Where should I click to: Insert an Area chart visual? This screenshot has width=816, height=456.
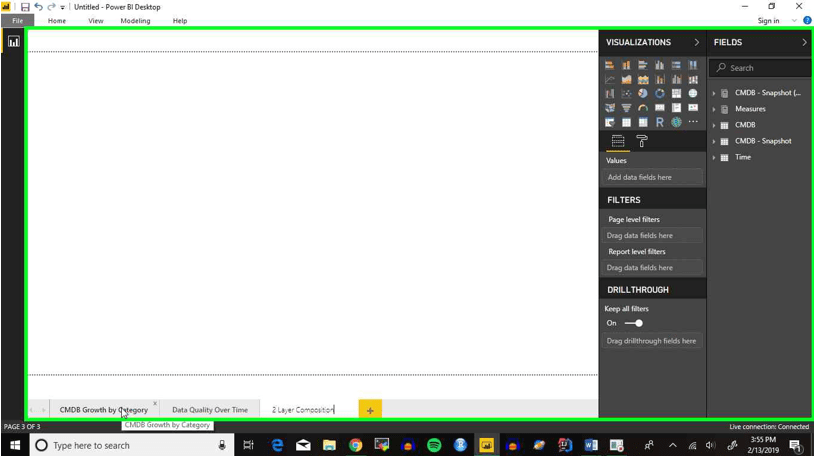[626, 80]
